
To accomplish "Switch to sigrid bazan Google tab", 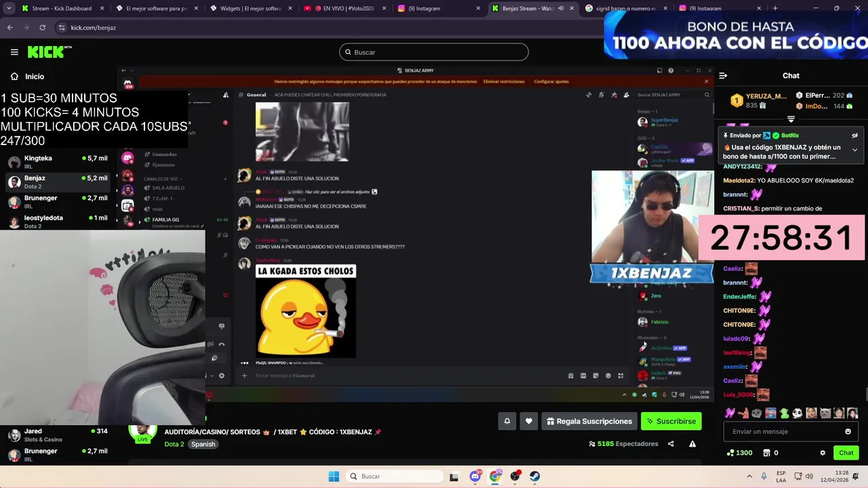I will point(625,8).
